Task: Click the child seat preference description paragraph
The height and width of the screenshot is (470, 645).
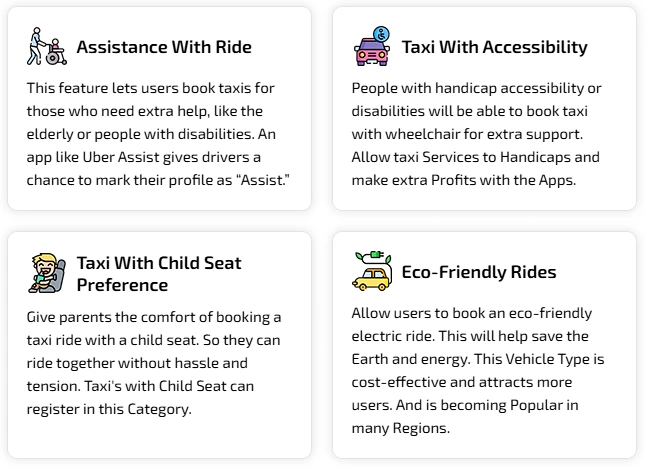Action: click(154, 362)
